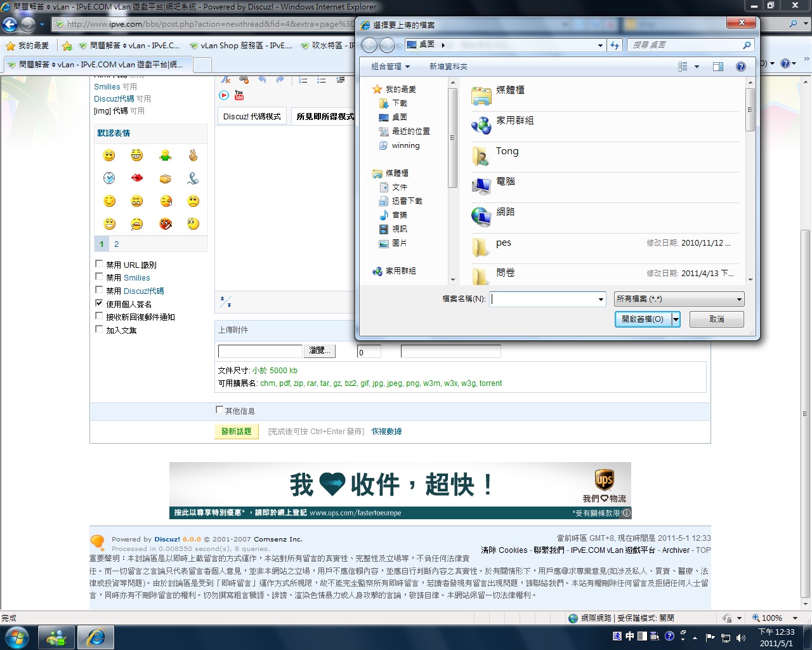The image size is (812, 650).
Task: Click the 清除 Cookies link
Action: coord(504,550)
